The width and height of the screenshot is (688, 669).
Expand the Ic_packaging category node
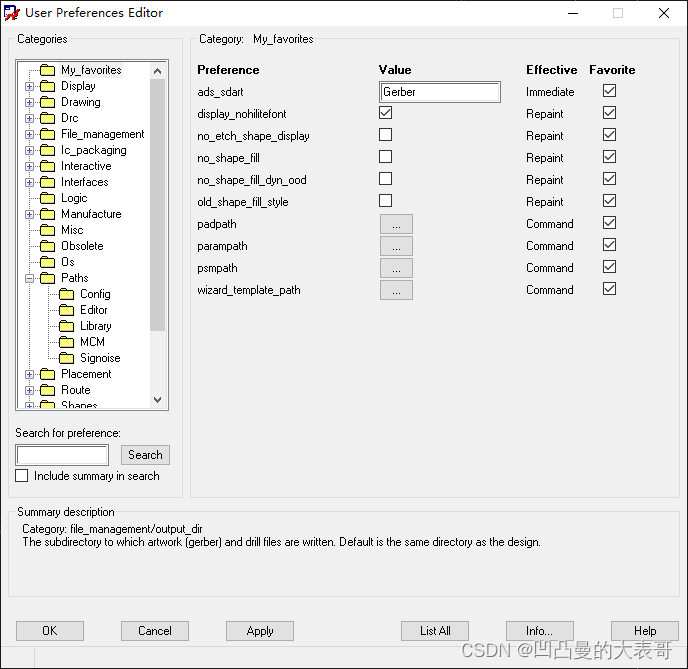coord(29,150)
